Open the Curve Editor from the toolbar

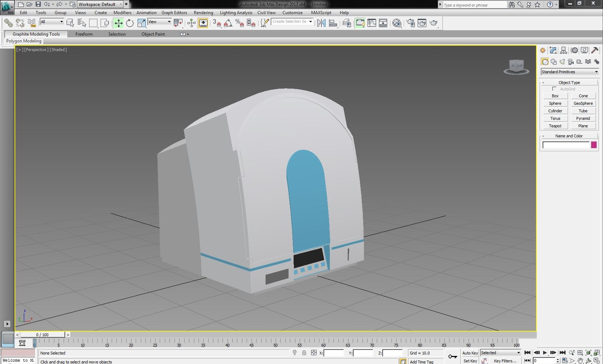[372, 23]
